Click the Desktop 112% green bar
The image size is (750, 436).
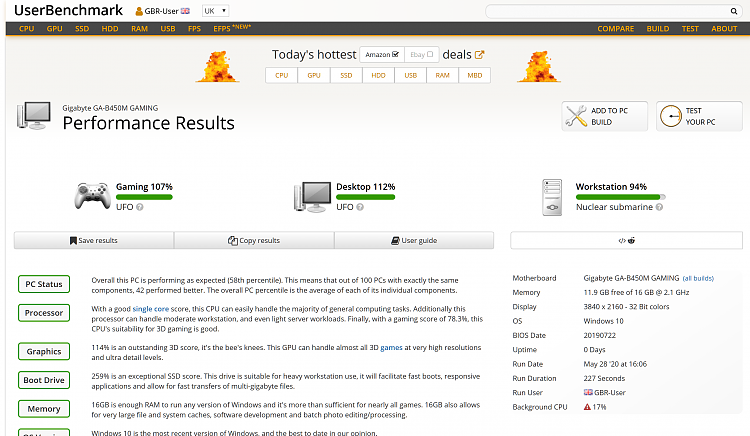click(x=365, y=197)
